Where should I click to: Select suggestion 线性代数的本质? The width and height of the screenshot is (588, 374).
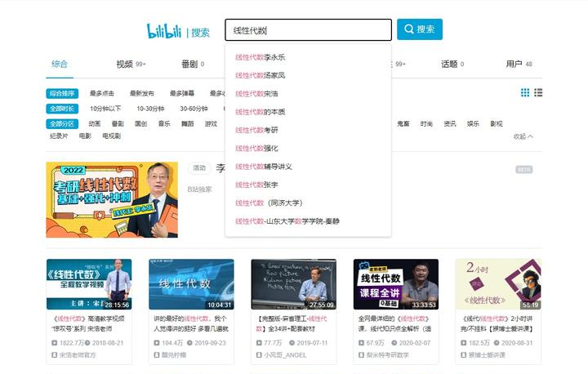(260, 112)
